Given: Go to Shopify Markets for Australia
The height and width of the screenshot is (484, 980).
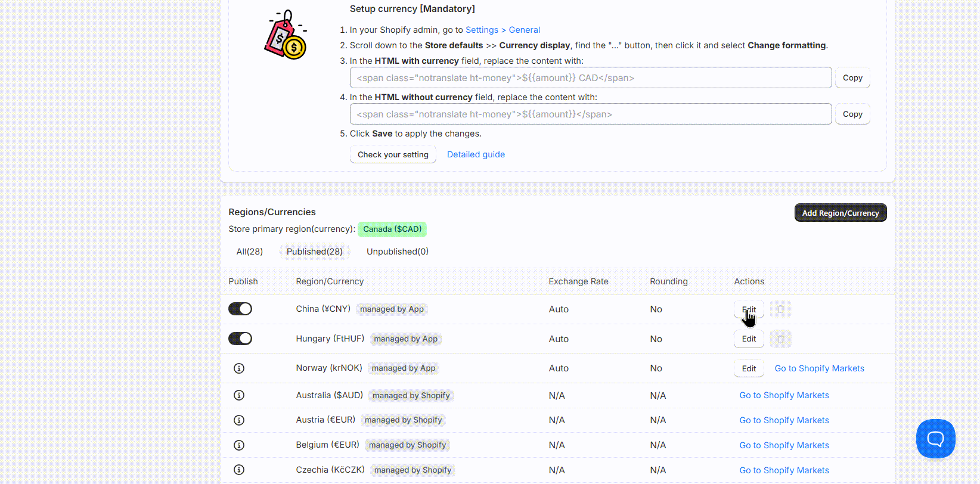Looking at the screenshot, I should point(784,395).
